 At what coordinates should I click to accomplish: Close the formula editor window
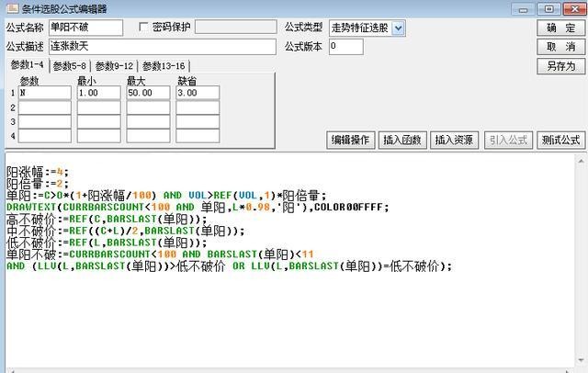[574, 8]
